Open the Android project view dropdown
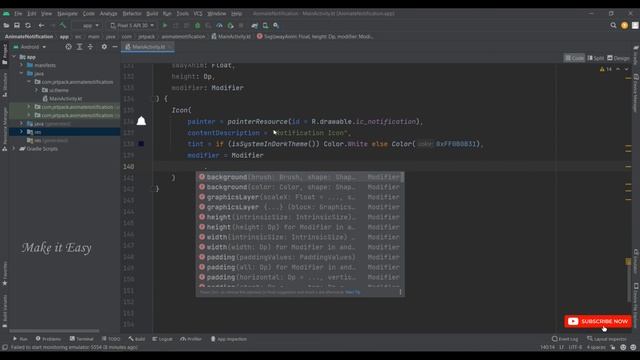This screenshot has width=640, height=360. pyautogui.click(x=30, y=47)
